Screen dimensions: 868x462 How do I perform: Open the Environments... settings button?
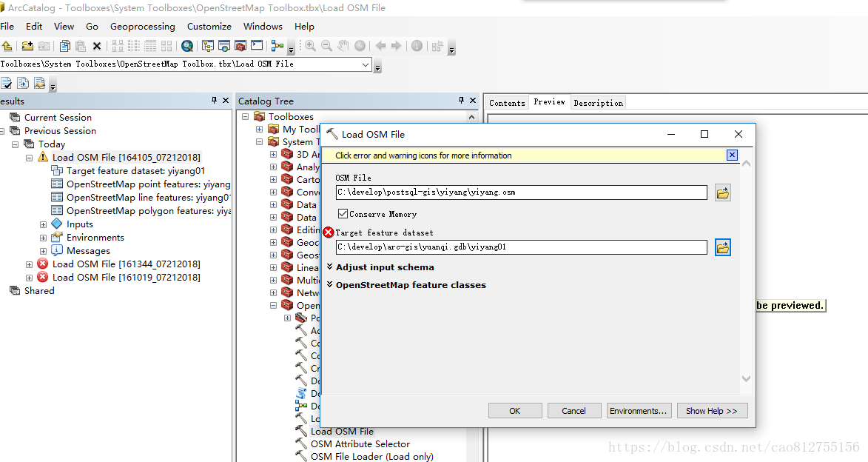click(x=639, y=410)
